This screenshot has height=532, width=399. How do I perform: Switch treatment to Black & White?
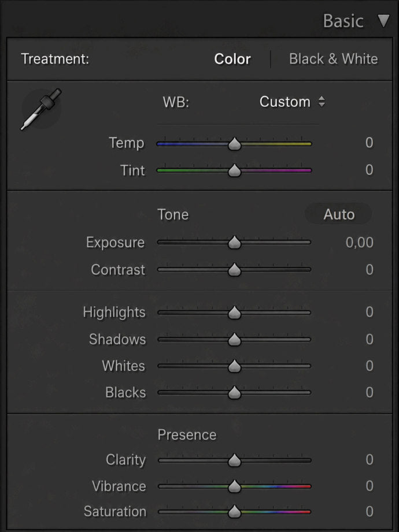334,59
